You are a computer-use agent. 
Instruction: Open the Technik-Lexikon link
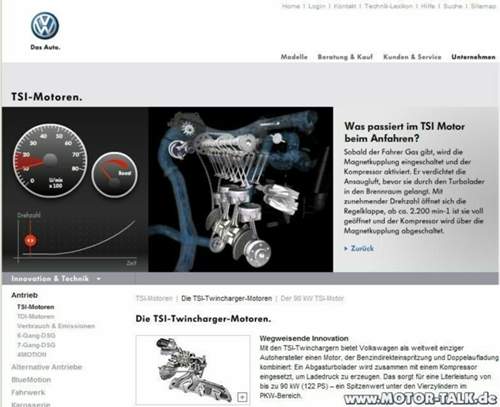388,6
